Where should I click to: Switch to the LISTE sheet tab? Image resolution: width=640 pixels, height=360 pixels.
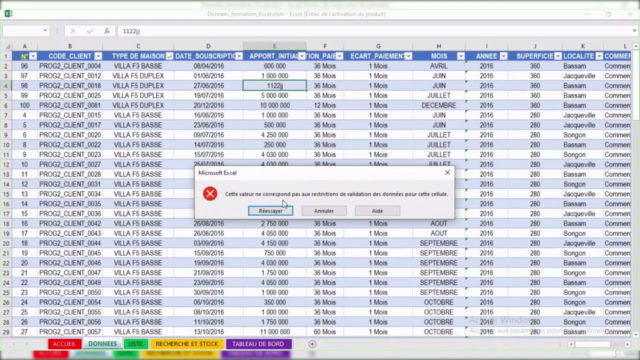(136, 344)
